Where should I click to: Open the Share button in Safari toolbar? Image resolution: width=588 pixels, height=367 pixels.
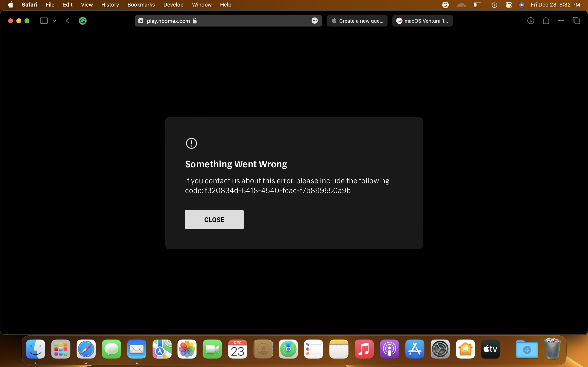click(546, 20)
